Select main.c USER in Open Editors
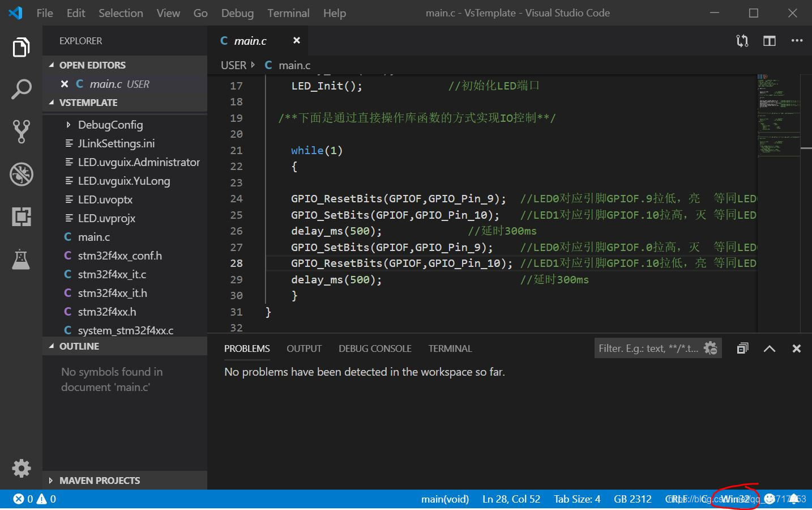Image resolution: width=812 pixels, height=510 pixels. tap(125, 84)
